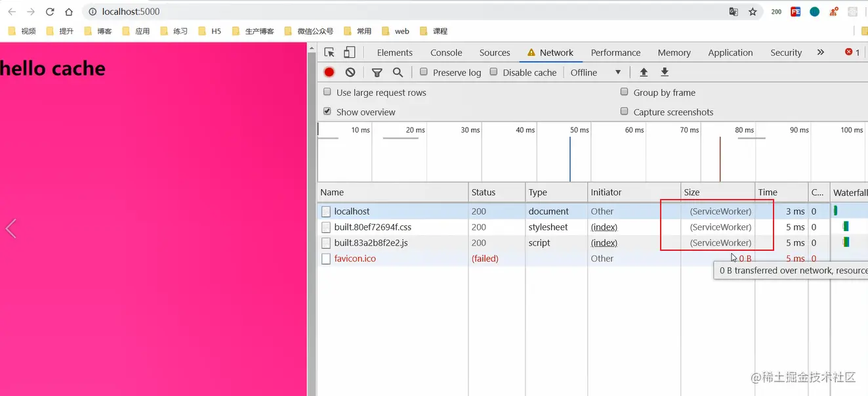Check Use large request rows
868x396 pixels.
327,92
